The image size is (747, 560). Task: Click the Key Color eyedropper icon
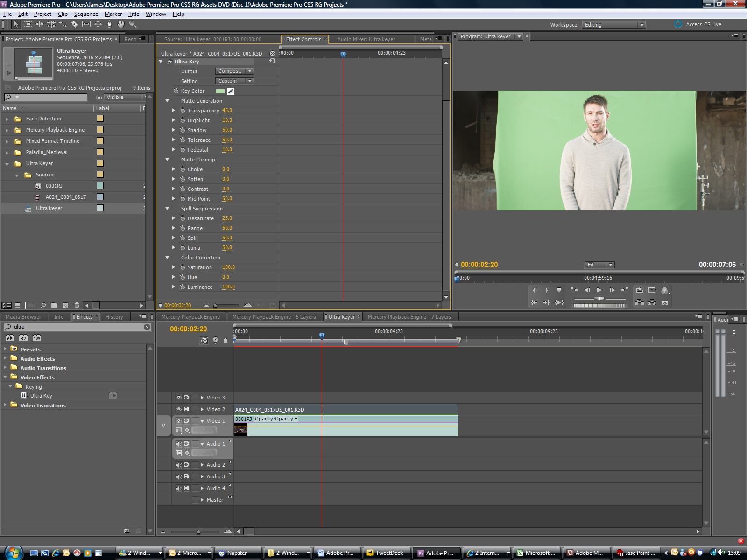tap(231, 91)
